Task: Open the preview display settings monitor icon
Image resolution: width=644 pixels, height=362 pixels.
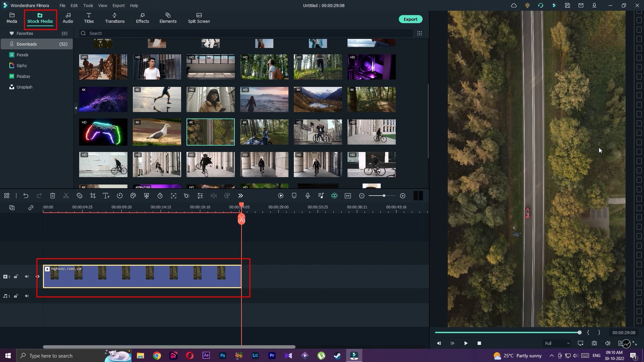Action: pyautogui.click(x=581, y=343)
